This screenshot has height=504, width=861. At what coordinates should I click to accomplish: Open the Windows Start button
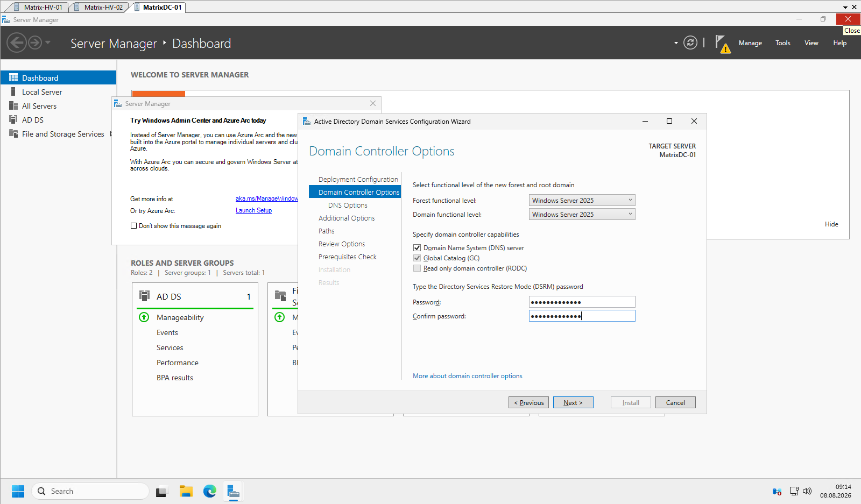tap(18, 491)
